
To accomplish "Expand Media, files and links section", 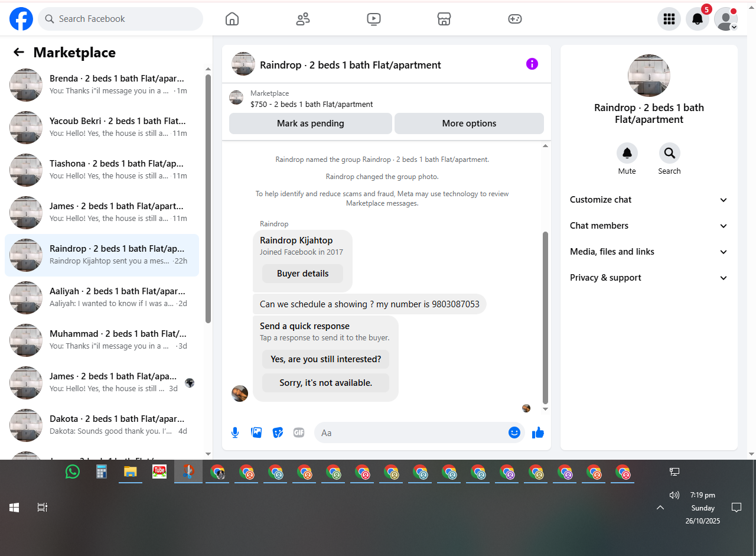I will 649,252.
